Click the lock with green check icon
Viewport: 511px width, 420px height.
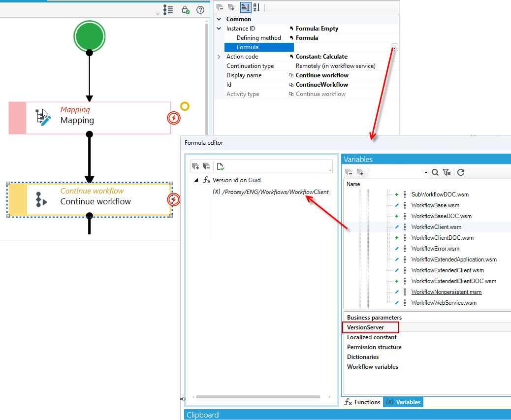(x=186, y=10)
